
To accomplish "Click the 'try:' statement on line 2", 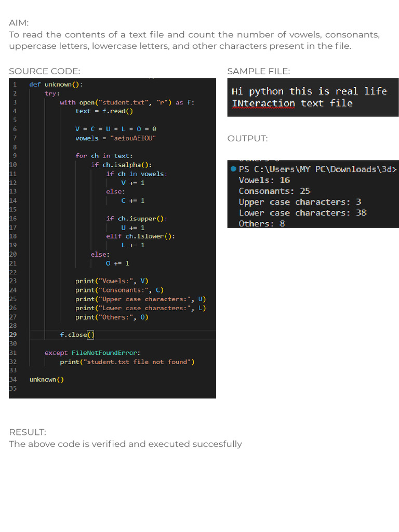I will pyautogui.click(x=52, y=94).
